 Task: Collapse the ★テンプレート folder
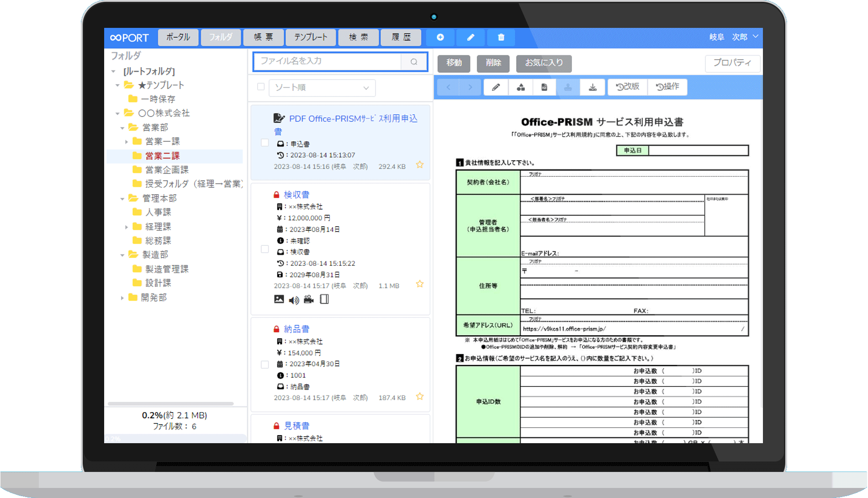coord(118,85)
